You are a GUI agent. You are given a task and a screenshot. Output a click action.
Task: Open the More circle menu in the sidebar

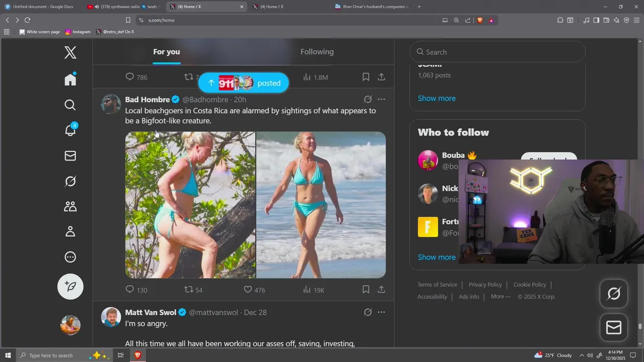click(70, 257)
